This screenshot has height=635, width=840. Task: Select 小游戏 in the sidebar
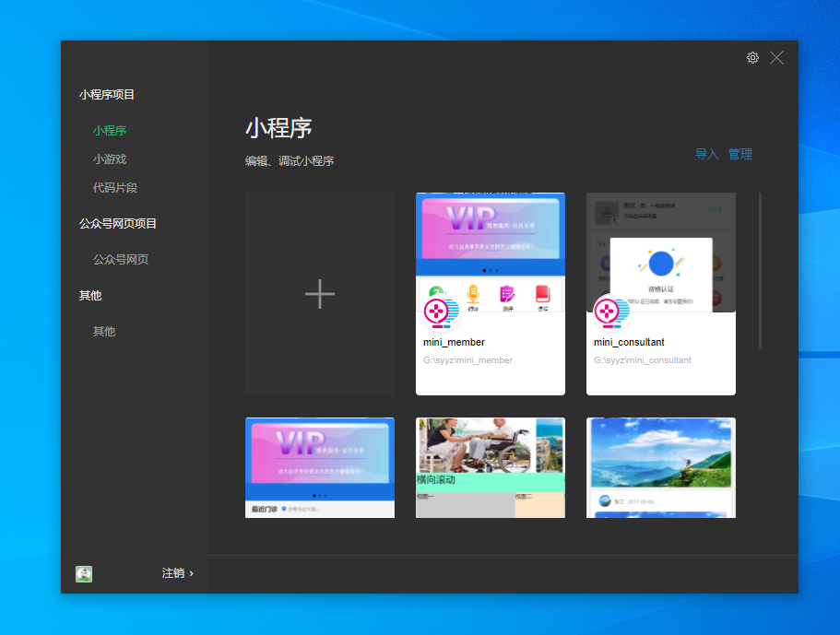[110, 159]
